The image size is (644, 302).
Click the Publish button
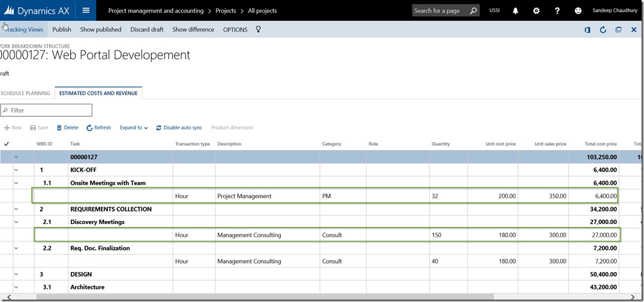point(62,29)
